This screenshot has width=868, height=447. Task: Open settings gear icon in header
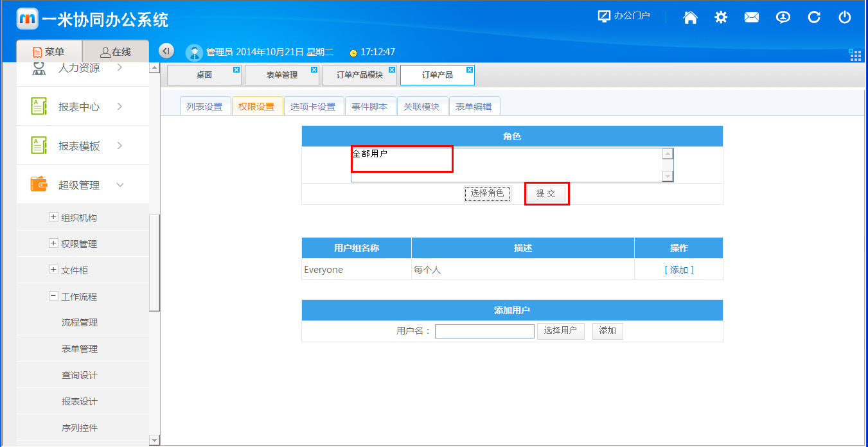click(x=721, y=17)
